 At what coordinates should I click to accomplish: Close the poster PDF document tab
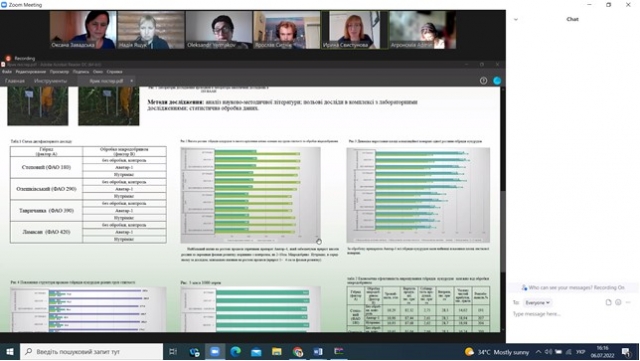[131, 81]
